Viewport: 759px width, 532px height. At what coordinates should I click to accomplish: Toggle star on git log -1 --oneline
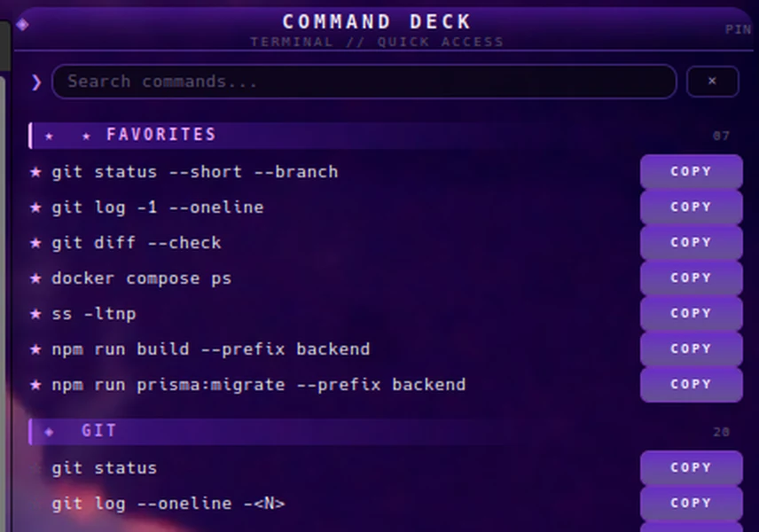tap(35, 207)
